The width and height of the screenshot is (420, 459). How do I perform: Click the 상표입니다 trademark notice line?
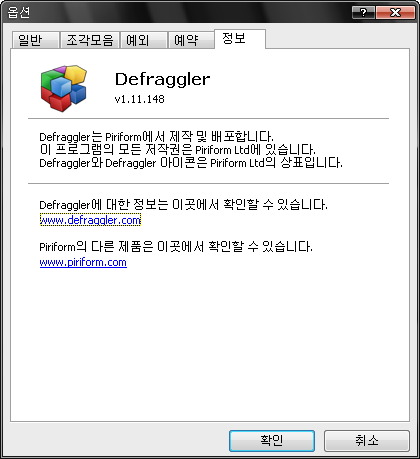coord(191,163)
